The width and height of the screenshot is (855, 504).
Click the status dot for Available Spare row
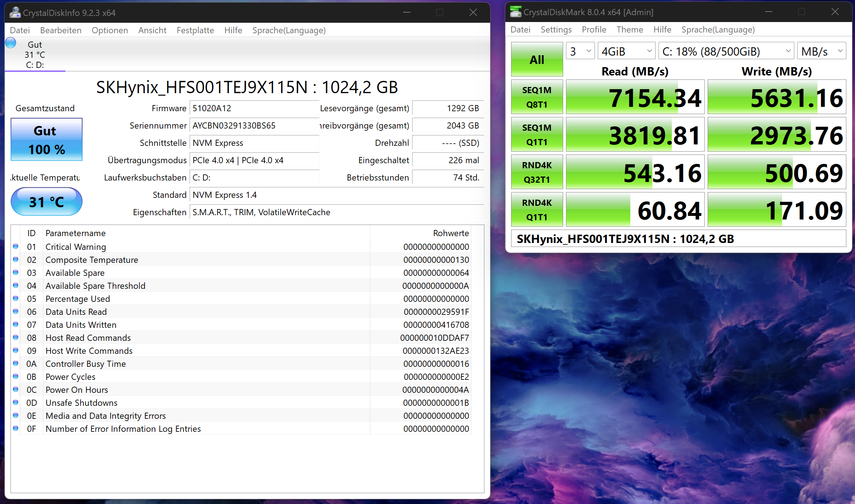tap(16, 273)
